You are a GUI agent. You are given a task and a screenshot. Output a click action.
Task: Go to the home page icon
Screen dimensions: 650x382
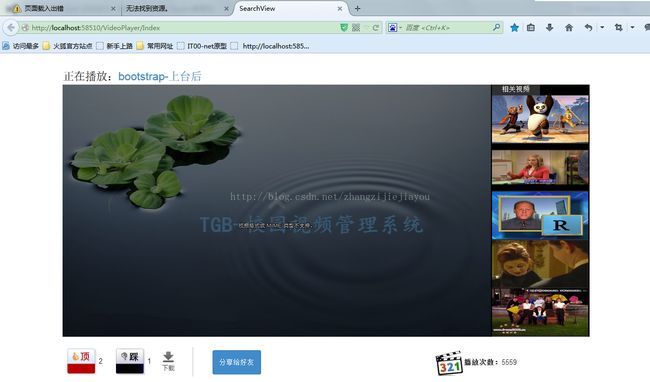(569, 28)
